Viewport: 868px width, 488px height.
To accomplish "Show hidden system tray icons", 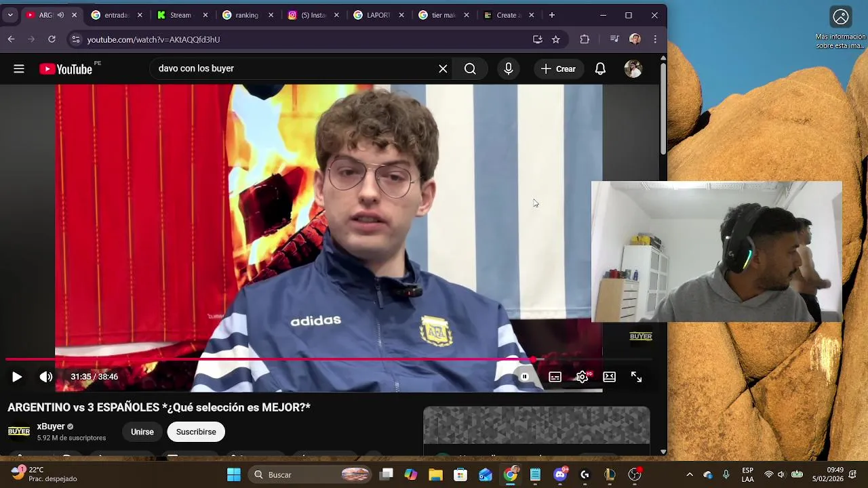I will point(690,474).
